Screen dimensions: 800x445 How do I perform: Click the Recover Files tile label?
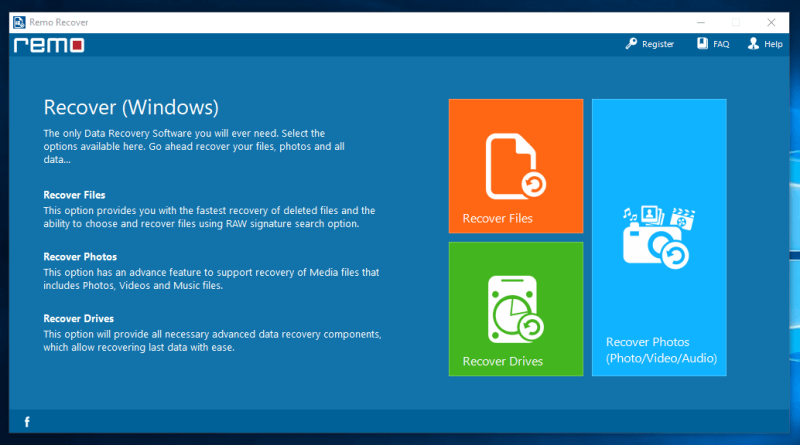click(497, 218)
